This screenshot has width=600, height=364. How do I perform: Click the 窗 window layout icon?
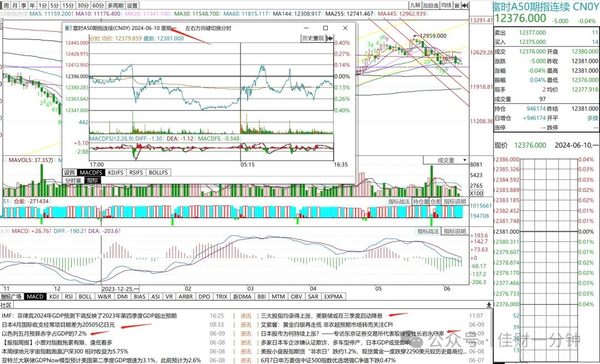[457, 6]
